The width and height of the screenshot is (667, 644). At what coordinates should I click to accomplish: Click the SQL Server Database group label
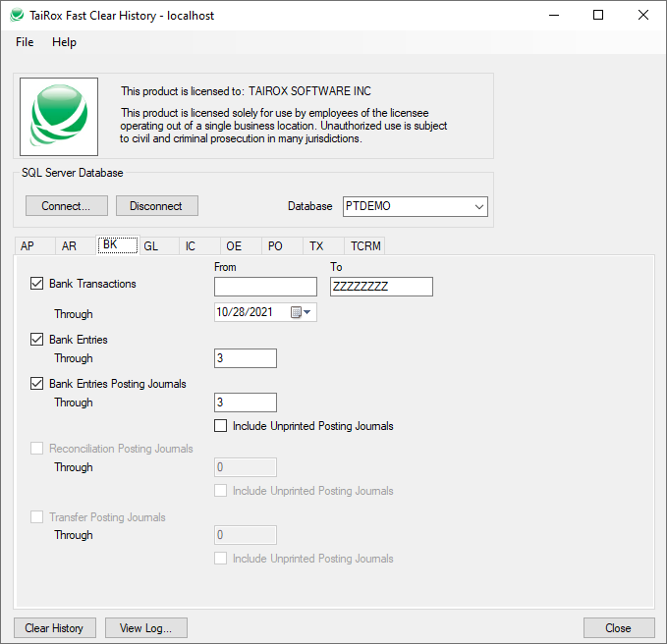coord(73,173)
